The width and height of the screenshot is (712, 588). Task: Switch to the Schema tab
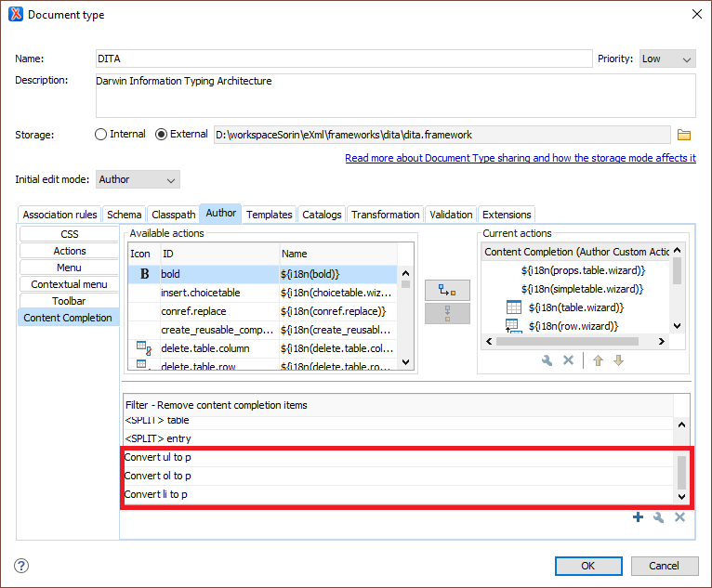point(124,215)
